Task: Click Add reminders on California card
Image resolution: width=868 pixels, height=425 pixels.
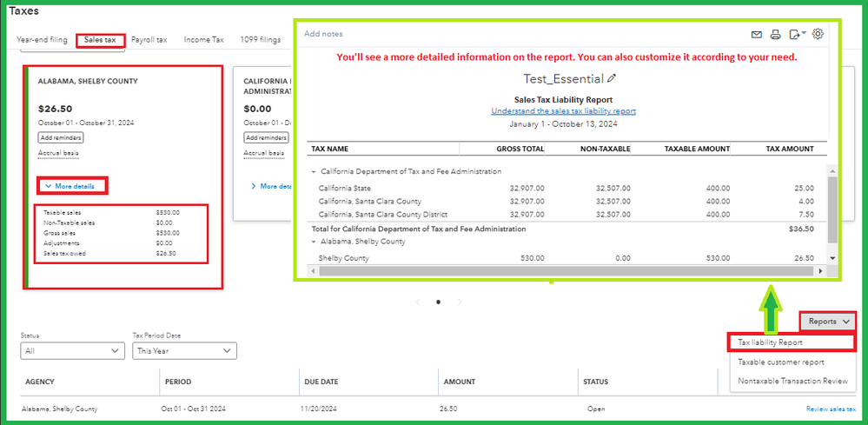Action: point(266,138)
